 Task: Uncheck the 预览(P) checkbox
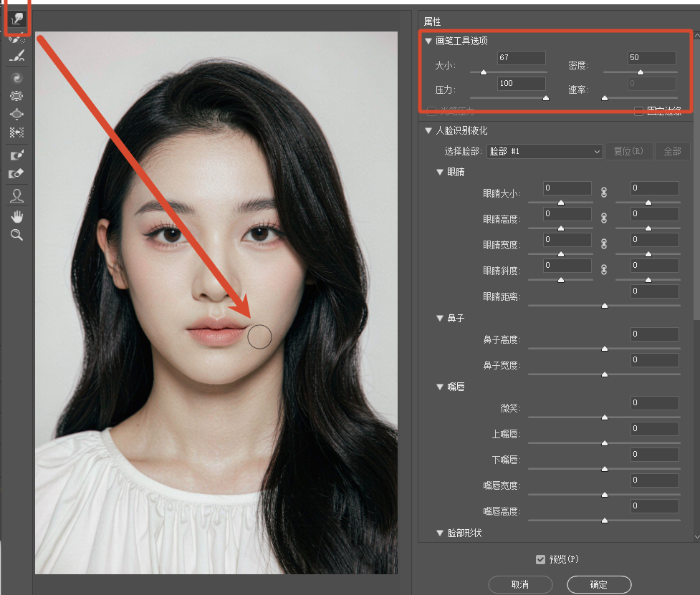(541, 559)
